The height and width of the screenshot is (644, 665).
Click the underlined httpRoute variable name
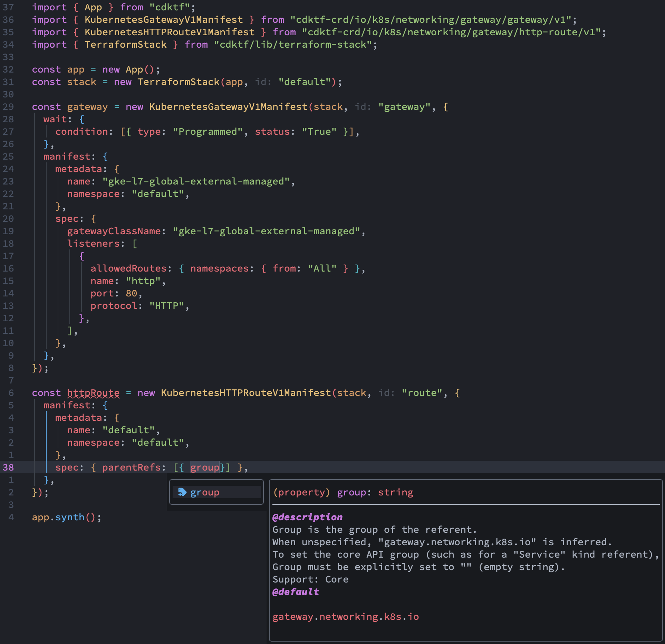pyautogui.click(x=93, y=393)
